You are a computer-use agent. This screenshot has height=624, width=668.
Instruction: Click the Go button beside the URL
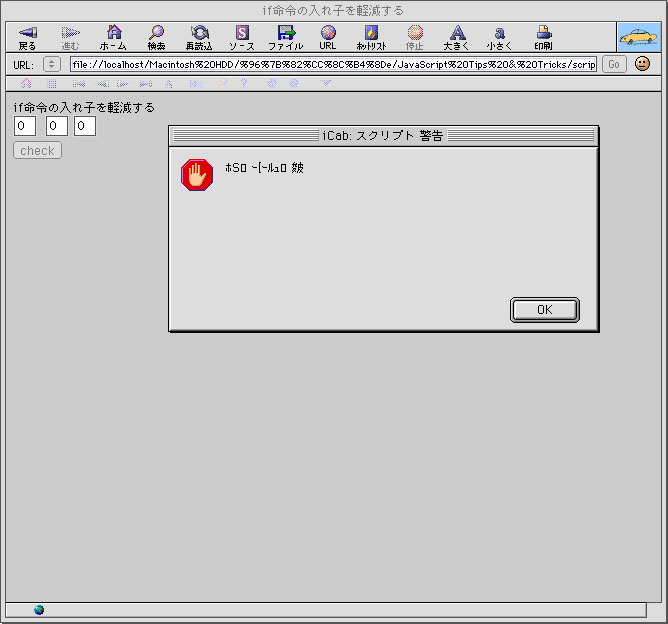coord(614,64)
